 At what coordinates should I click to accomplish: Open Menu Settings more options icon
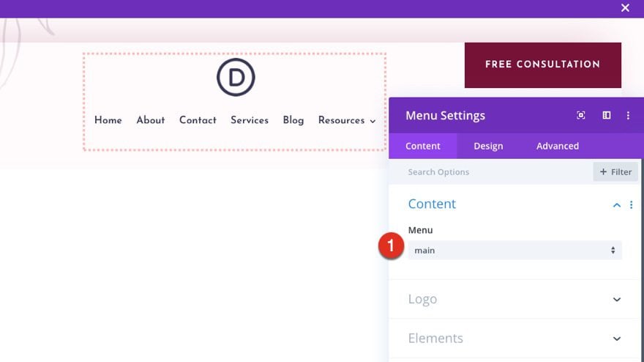[628, 116]
